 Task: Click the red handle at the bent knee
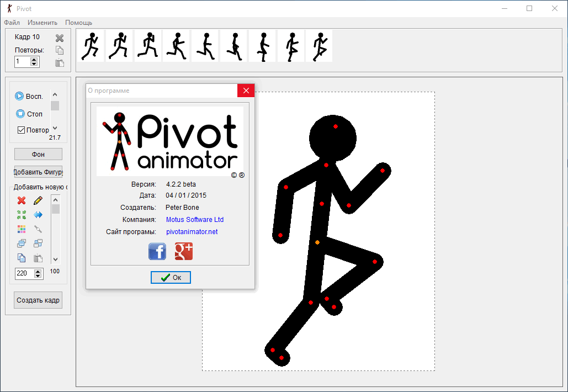[x=375, y=262]
